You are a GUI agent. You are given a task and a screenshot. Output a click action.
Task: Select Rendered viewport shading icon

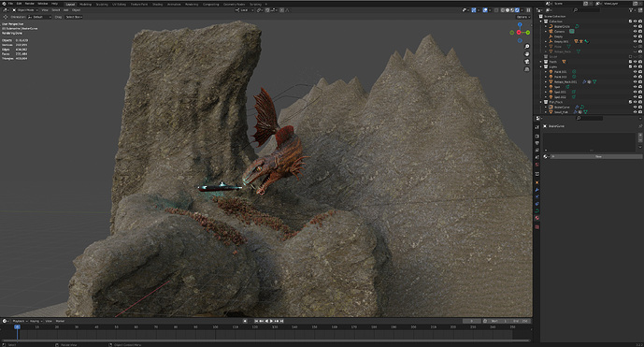click(517, 10)
